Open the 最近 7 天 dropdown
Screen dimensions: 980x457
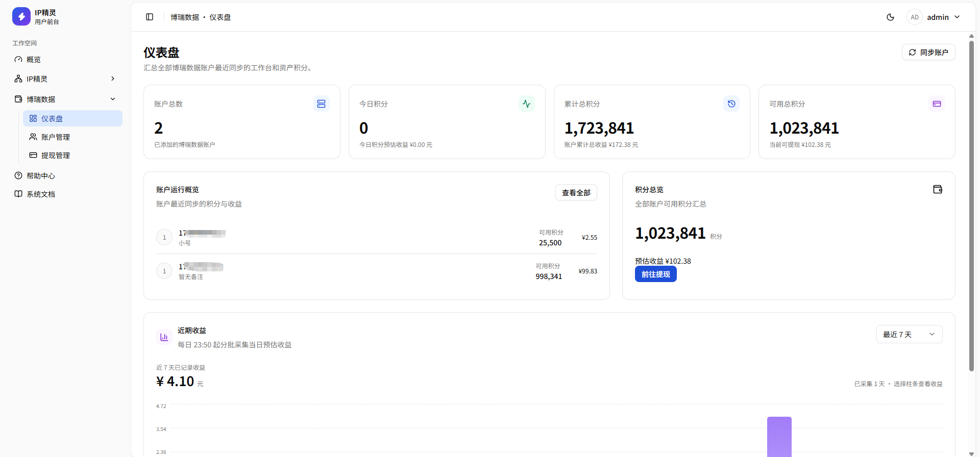(909, 334)
